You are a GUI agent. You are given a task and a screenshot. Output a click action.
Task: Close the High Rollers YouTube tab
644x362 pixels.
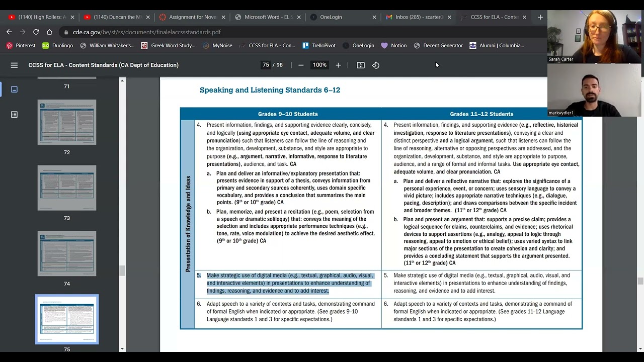(72, 17)
